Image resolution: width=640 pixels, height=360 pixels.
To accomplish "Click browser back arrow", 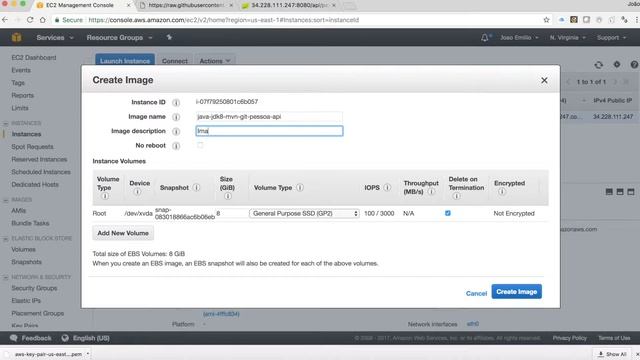I will click(x=5, y=20).
